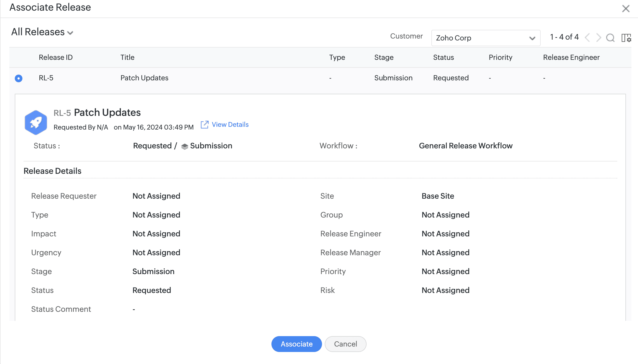638x364 pixels.
Task: Go to next page arrow
Action: (598, 37)
